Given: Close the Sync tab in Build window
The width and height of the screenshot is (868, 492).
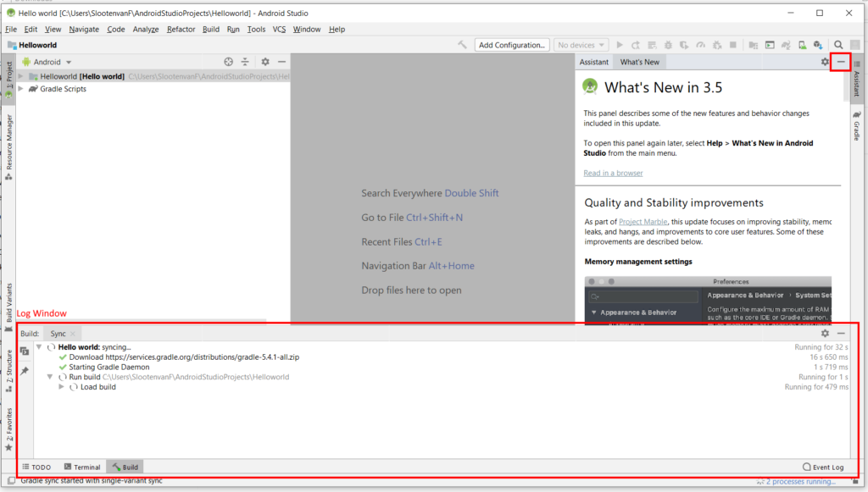Looking at the screenshot, I should 73,334.
